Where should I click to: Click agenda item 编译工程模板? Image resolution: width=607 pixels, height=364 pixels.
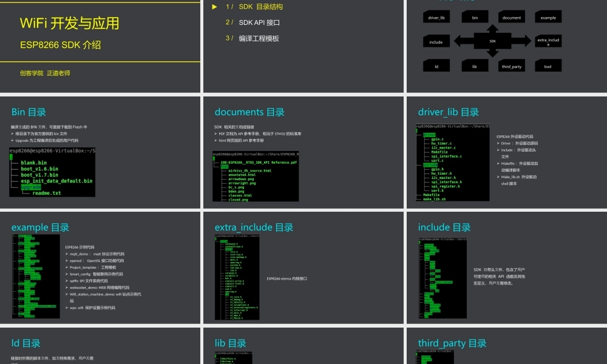point(259,38)
